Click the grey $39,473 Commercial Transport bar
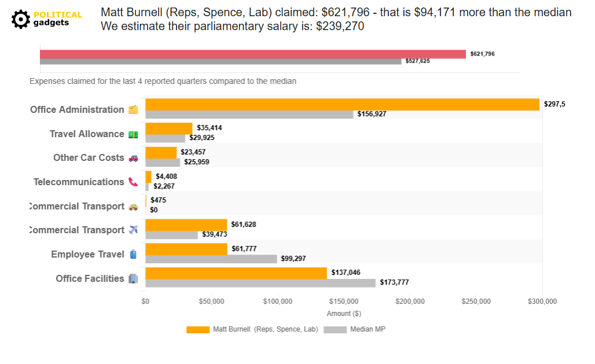 pos(171,235)
